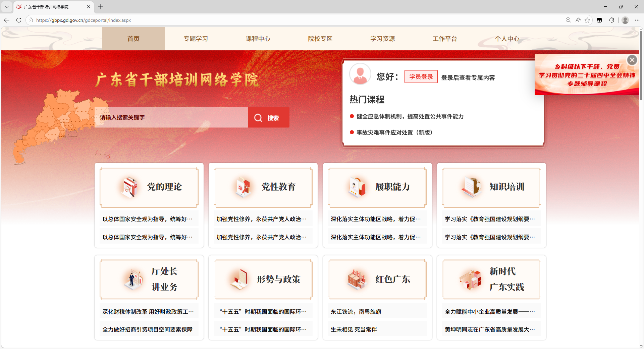Focus the 请输入搜索关键字 search field
This screenshot has height=349, width=644.
point(171,117)
